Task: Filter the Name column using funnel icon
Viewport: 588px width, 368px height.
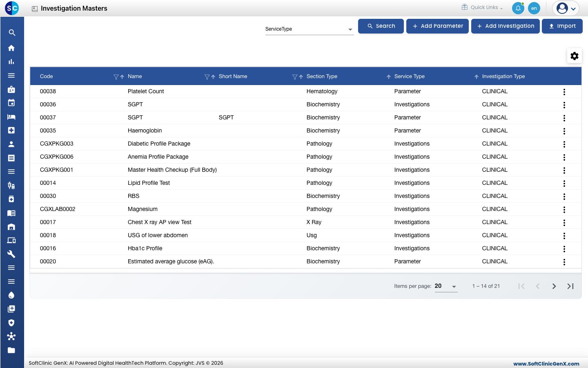Action: click(207, 77)
